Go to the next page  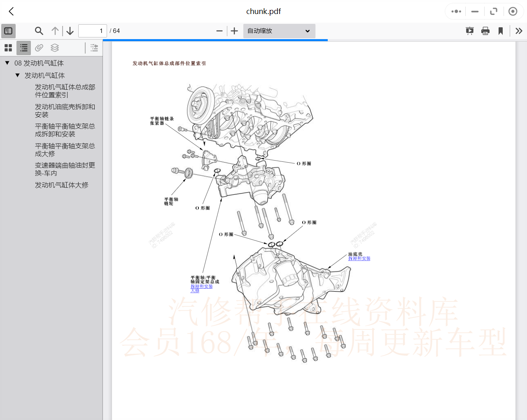point(70,31)
